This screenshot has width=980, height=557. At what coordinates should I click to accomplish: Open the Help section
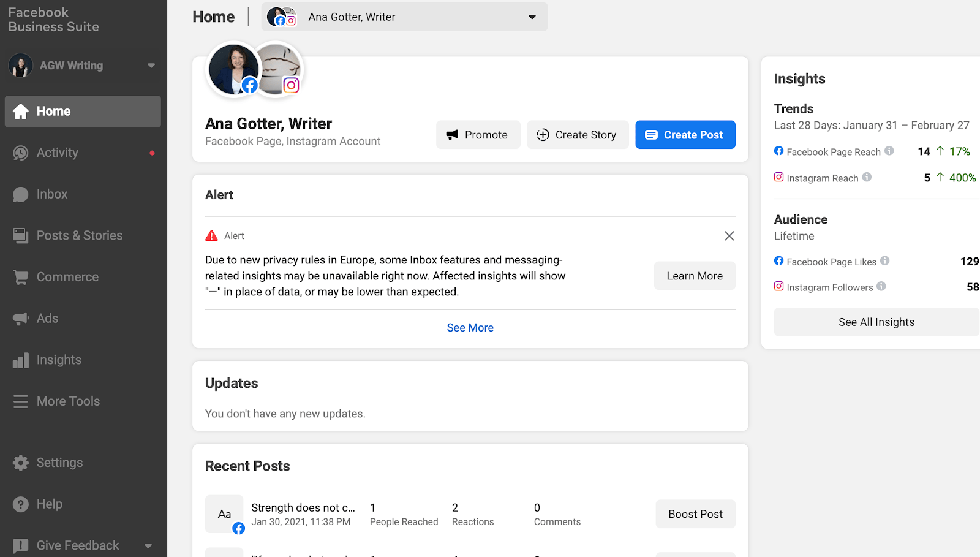49,504
